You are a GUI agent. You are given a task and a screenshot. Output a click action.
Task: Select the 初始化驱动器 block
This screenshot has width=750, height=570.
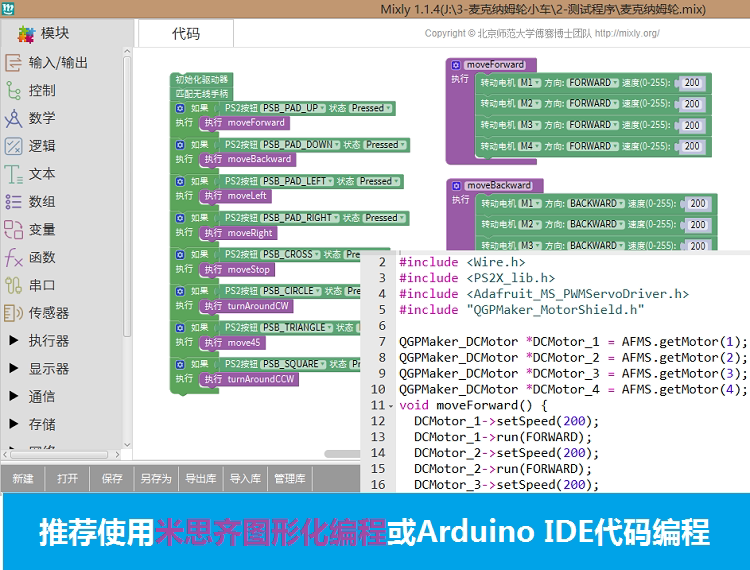coord(201,79)
